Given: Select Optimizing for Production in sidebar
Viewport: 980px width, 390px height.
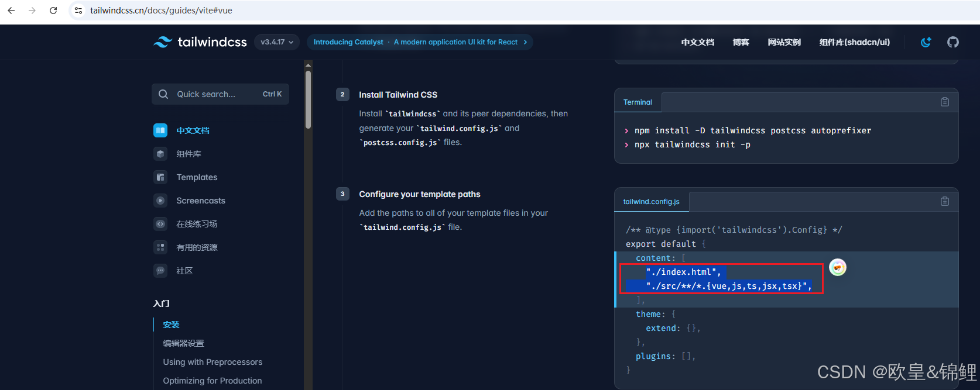Looking at the screenshot, I should [x=213, y=381].
